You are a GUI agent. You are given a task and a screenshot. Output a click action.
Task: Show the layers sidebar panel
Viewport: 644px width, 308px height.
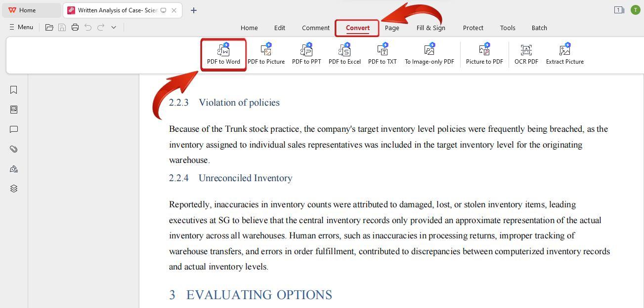14,189
